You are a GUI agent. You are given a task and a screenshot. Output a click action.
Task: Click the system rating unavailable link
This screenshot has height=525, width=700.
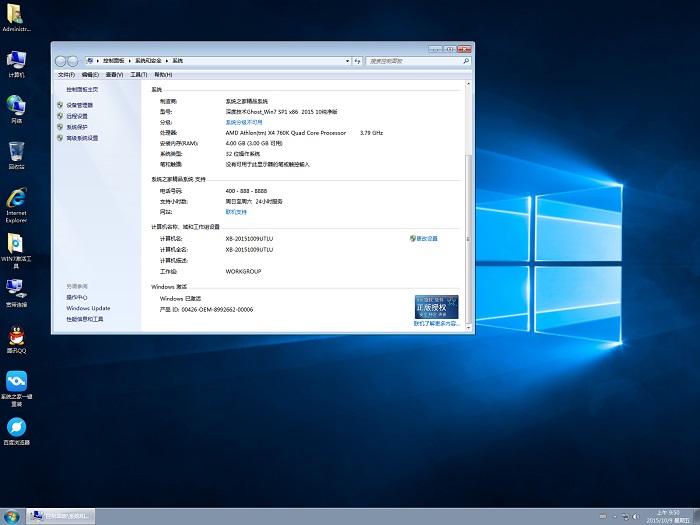point(244,122)
